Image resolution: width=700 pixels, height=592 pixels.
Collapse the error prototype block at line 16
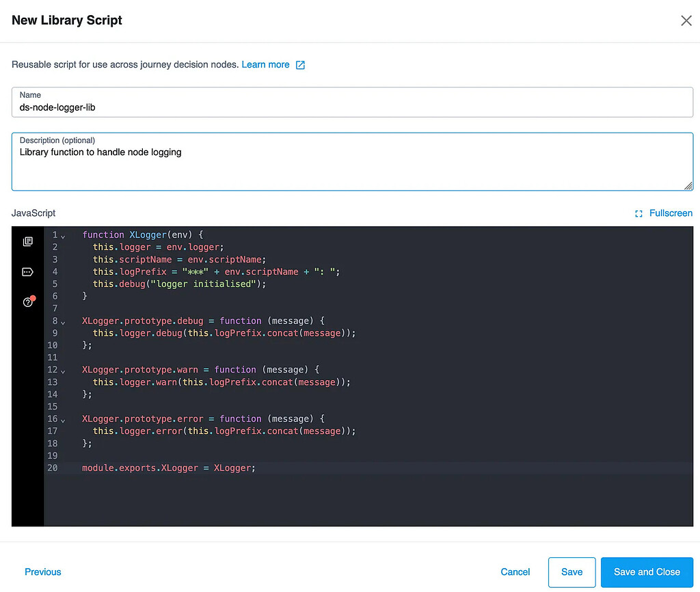(x=64, y=419)
